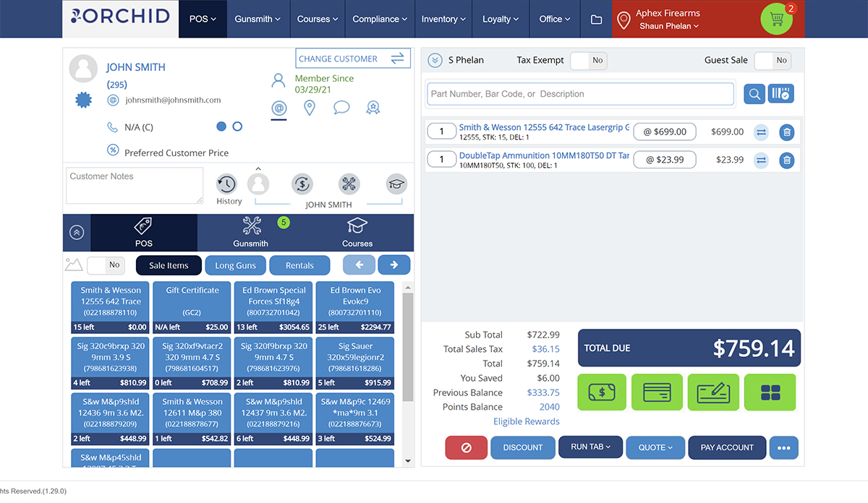Expand the RUN TAB dropdown
The image size is (868, 503).
pyautogui.click(x=591, y=447)
